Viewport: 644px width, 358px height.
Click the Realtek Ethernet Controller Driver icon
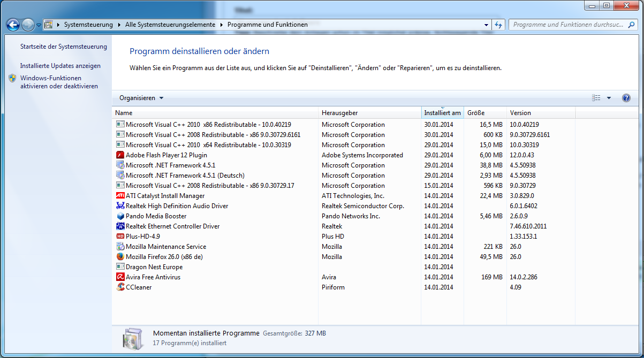tap(120, 226)
